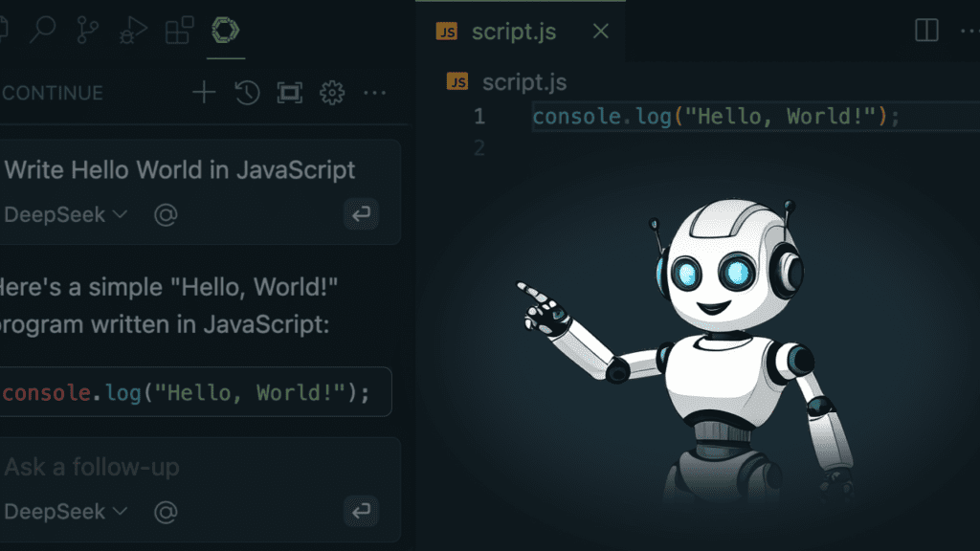
Task: Expand DeepSeek model dropdown under first prompt
Action: tap(65, 214)
